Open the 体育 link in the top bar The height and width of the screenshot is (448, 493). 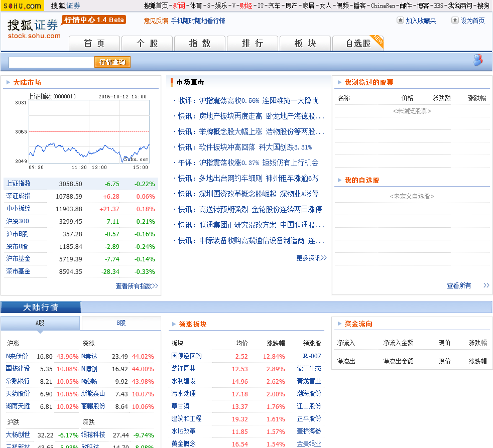coord(196,6)
